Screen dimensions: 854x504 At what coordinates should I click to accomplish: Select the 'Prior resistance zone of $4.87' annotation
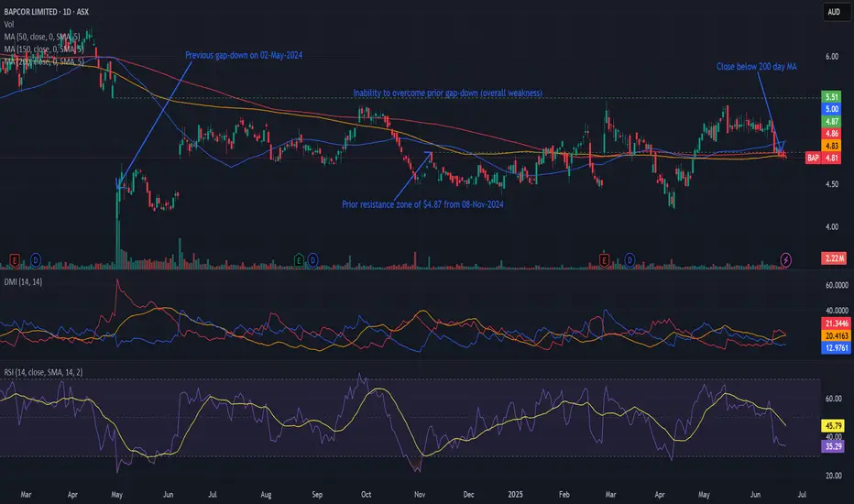tap(422, 204)
